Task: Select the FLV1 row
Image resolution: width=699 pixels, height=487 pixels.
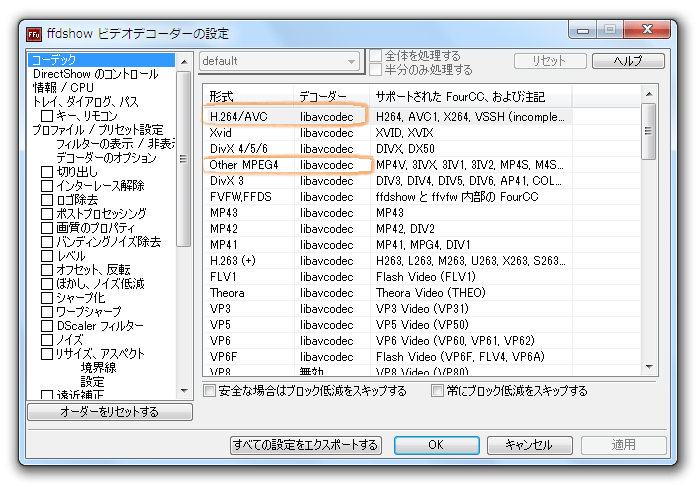Action: pyautogui.click(x=387, y=277)
